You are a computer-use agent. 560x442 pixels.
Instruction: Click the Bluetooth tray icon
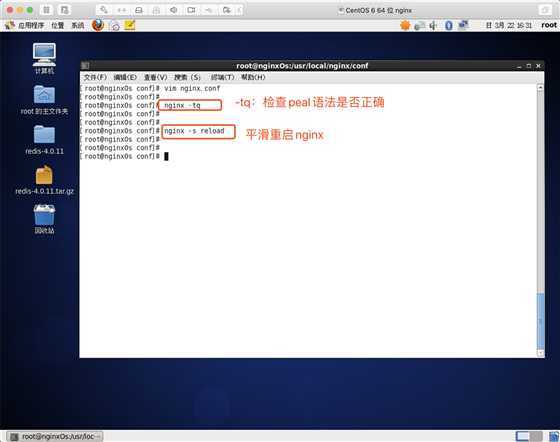click(449, 25)
